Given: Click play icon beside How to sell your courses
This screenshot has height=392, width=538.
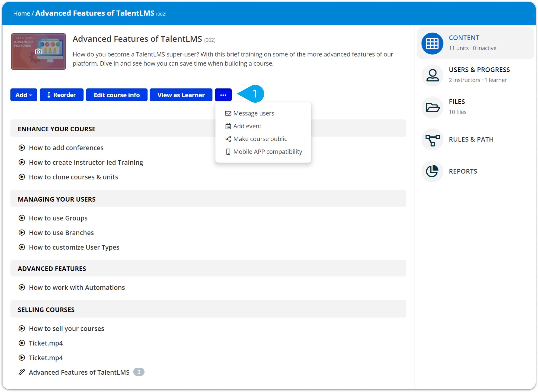Looking at the screenshot, I should pyautogui.click(x=22, y=329).
